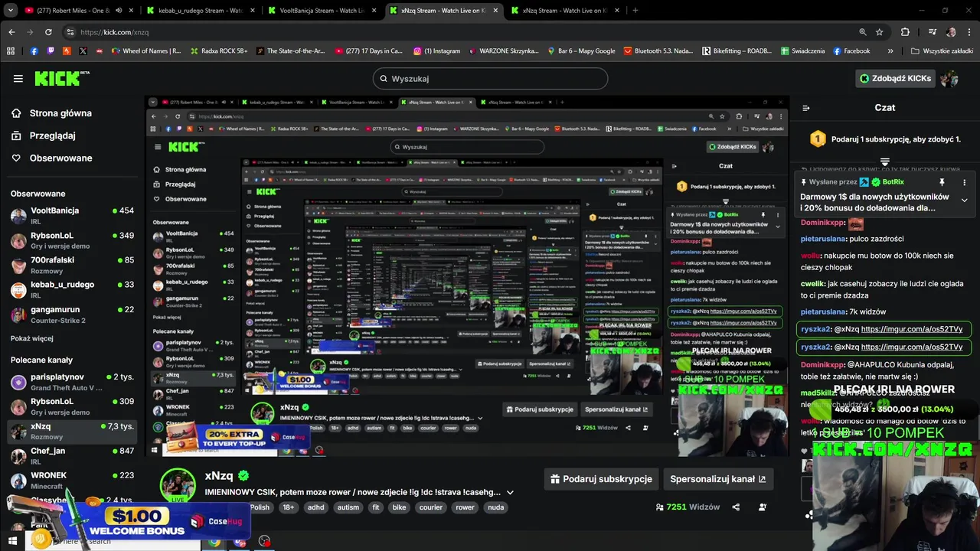
Task: Click the chat username pietaruslana saying pulco zazdrosci
Action: pos(823,239)
